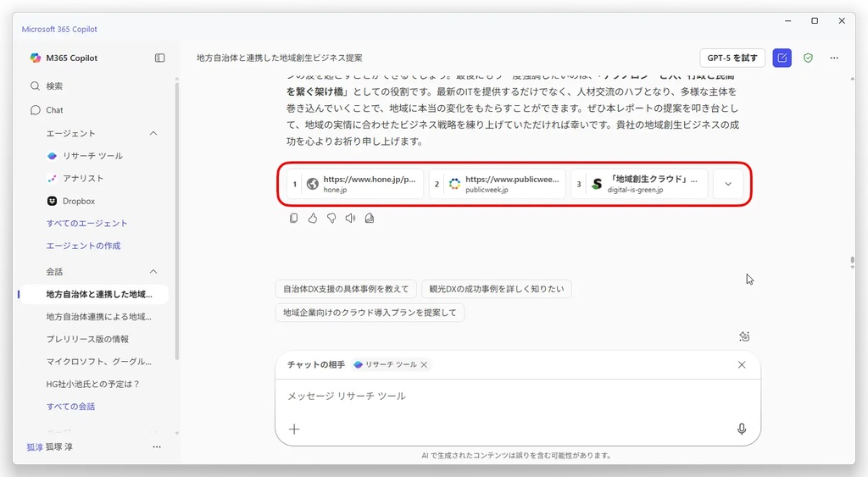Click the すべてのエージェント link
The height and width of the screenshot is (477, 868).
pos(87,223)
